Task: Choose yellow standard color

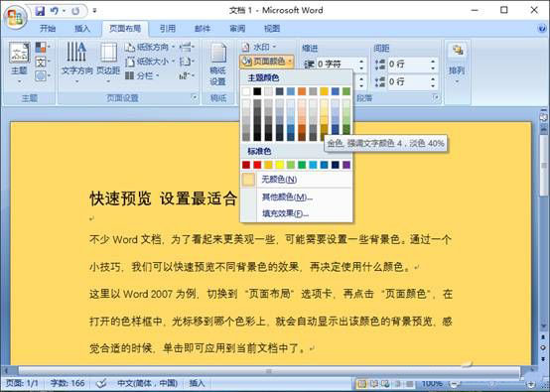Action: [x=280, y=165]
